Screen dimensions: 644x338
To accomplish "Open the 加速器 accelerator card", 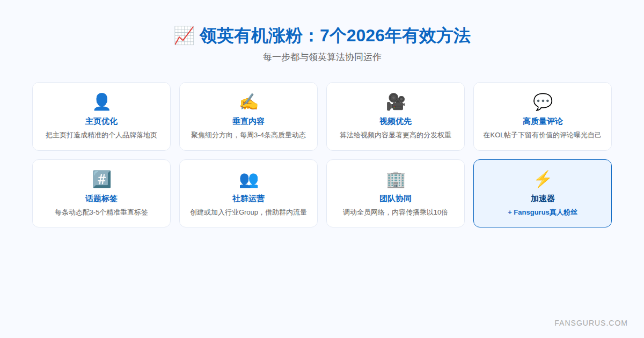I will pos(542,193).
